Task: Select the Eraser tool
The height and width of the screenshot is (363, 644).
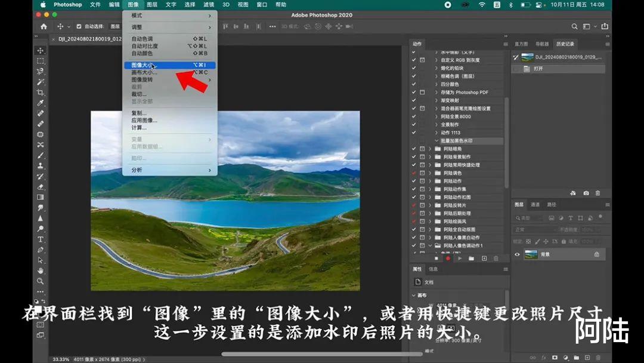Action: (x=41, y=187)
